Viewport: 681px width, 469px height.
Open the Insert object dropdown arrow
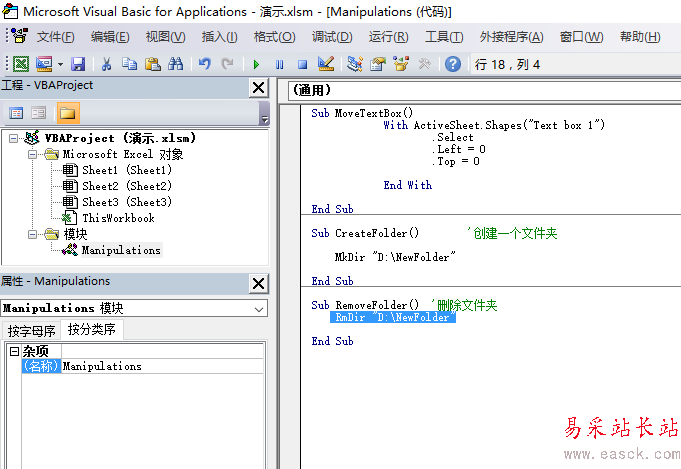(x=60, y=64)
